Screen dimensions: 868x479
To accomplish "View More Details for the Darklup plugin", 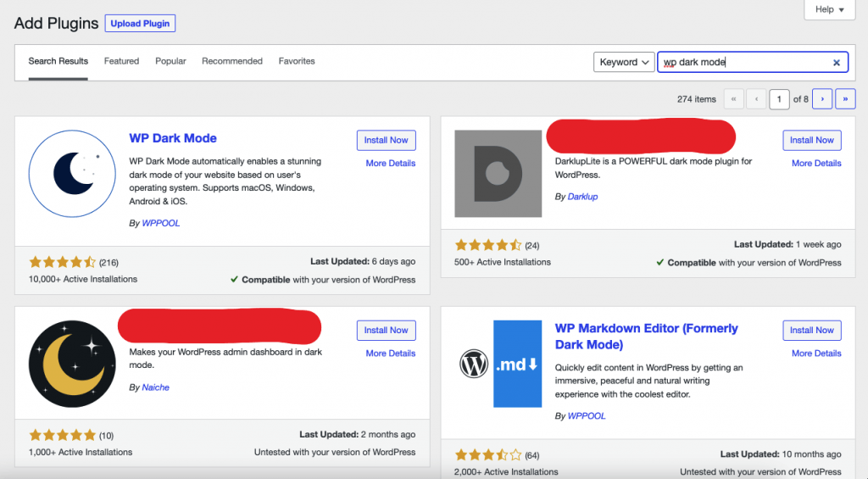I will (x=816, y=164).
